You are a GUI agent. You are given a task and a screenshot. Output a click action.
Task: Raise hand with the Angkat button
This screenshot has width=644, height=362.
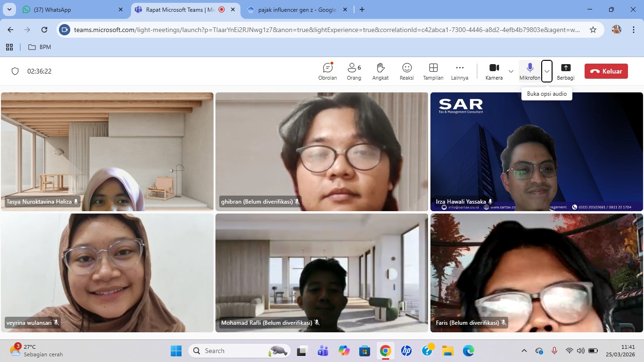click(x=380, y=71)
